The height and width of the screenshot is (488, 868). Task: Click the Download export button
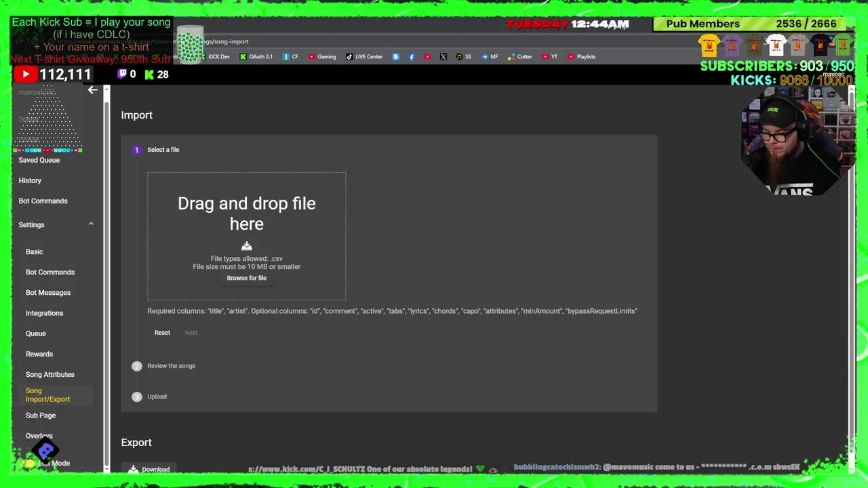click(149, 469)
